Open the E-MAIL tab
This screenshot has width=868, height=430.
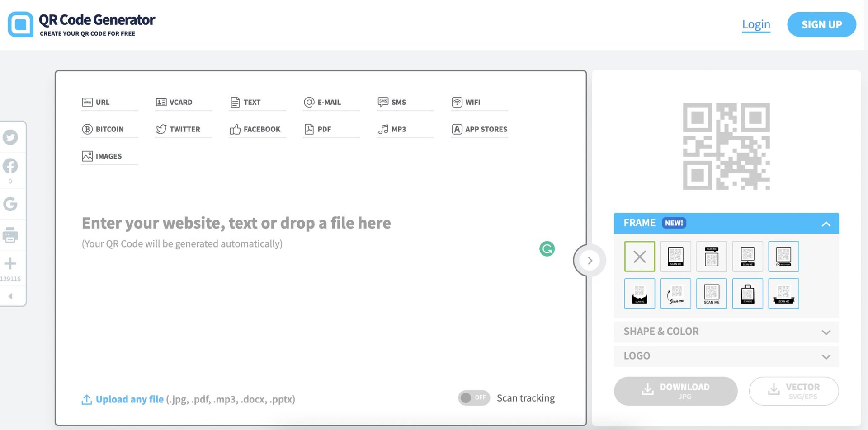point(331,103)
